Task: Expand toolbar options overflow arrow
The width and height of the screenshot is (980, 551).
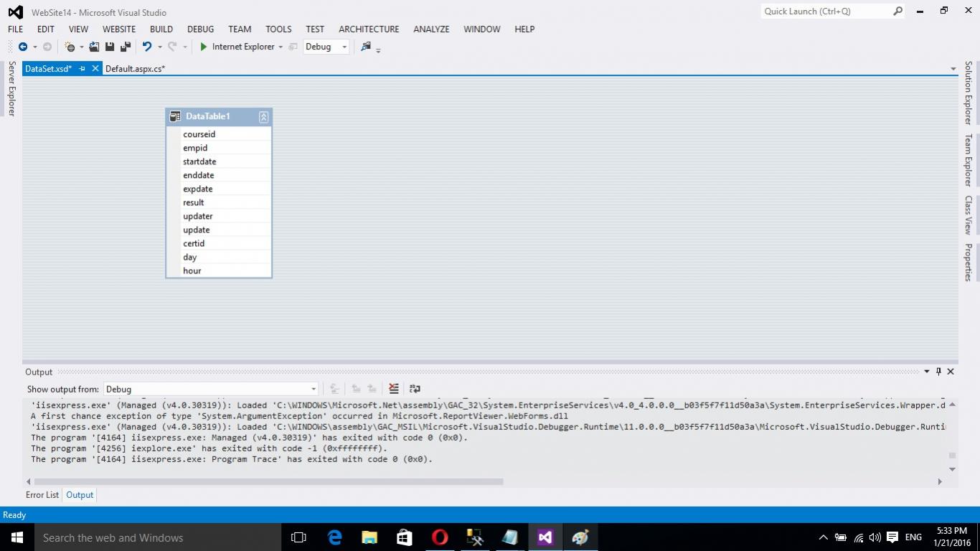Action: point(378,50)
